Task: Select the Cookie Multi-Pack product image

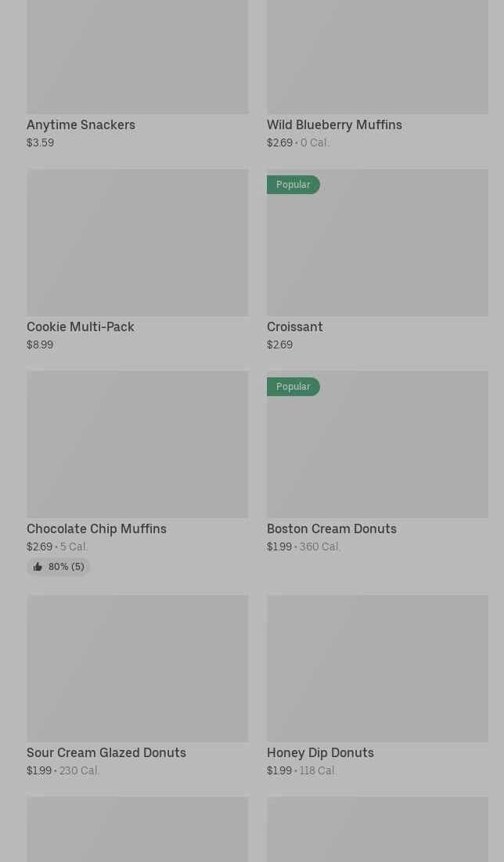Action: click(x=137, y=243)
